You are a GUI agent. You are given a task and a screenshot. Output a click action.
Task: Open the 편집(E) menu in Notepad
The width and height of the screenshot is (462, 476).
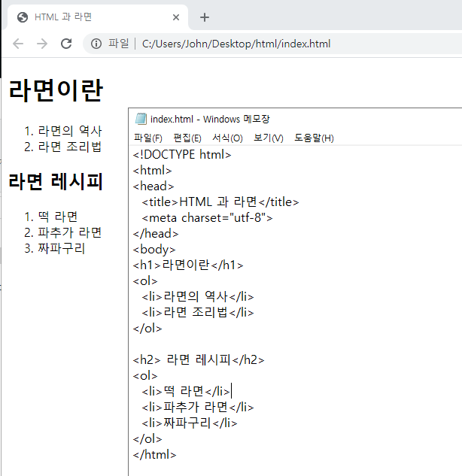click(x=187, y=138)
